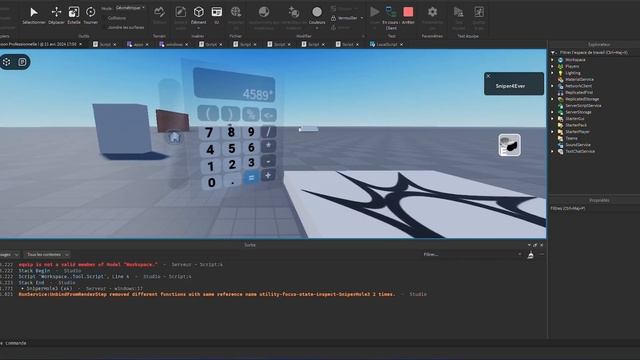Click the calculator backspace key
Screen dimensions: 640x360
(268, 115)
